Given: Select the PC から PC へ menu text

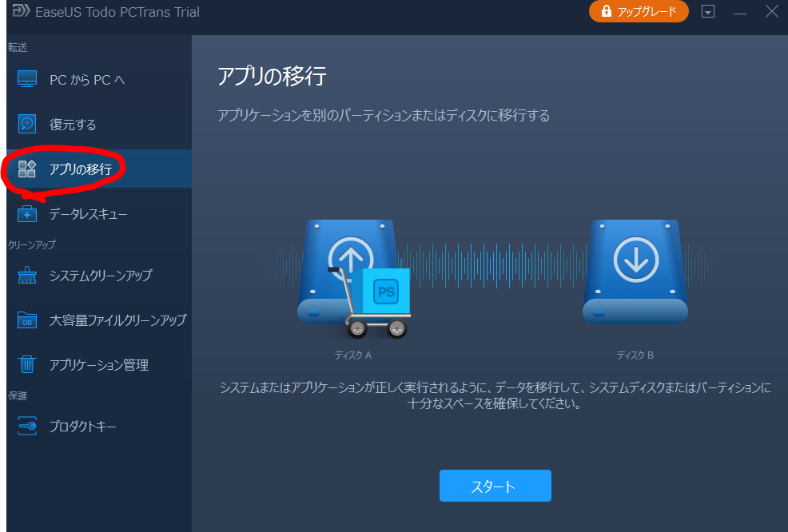Looking at the screenshot, I should (87, 80).
